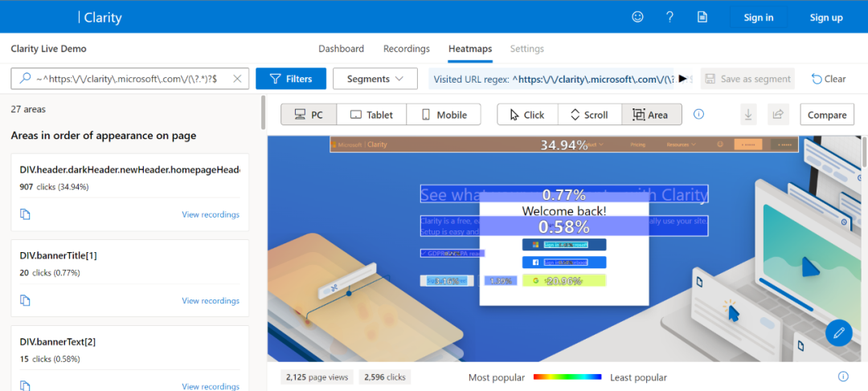868x391 pixels.
Task: Click the 27 areas count label
Action: (28, 109)
